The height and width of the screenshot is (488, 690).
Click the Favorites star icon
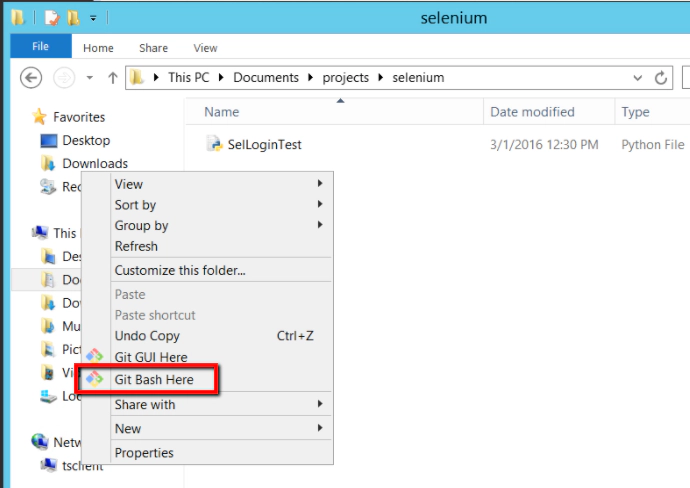pos(39,117)
